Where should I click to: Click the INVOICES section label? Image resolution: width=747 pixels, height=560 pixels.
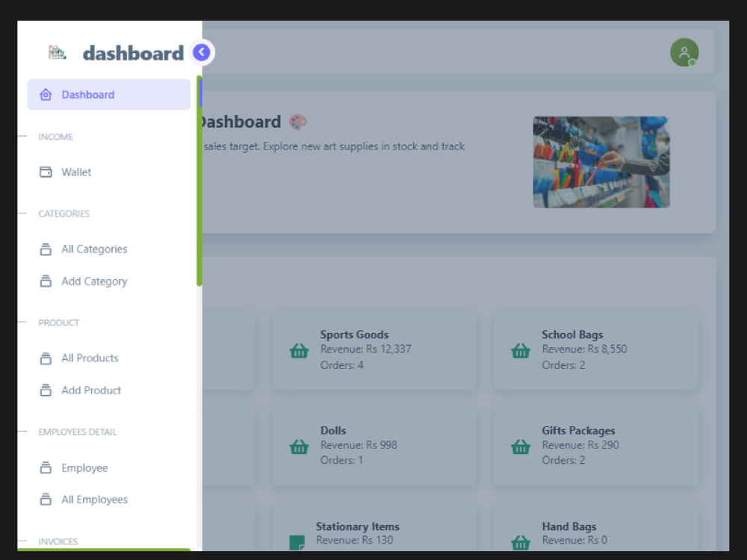58,541
